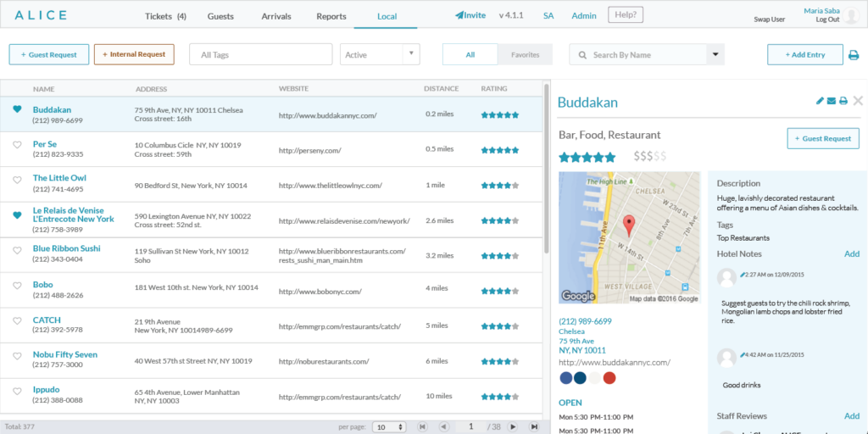
Task: Open Maria Saba's profile avatar
Action: (x=849, y=16)
